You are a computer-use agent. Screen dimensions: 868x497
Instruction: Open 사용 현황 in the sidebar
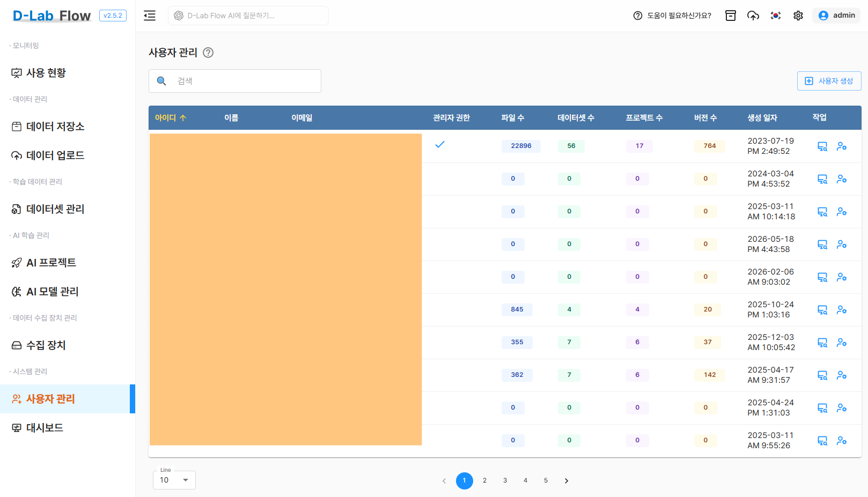click(68, 73)
